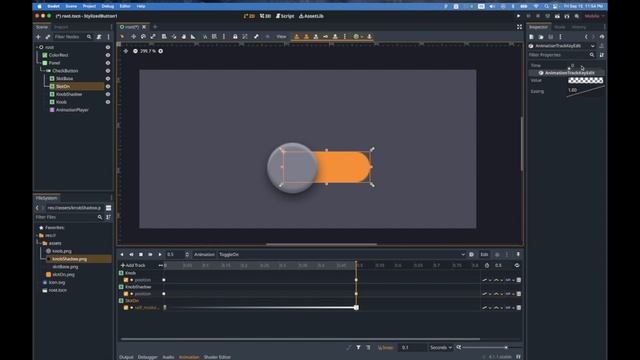Image resolution: width=640 pixels, height=360 pixels.
Task: Select the AnimationPlayer node in scene tree
Action: 72,110
